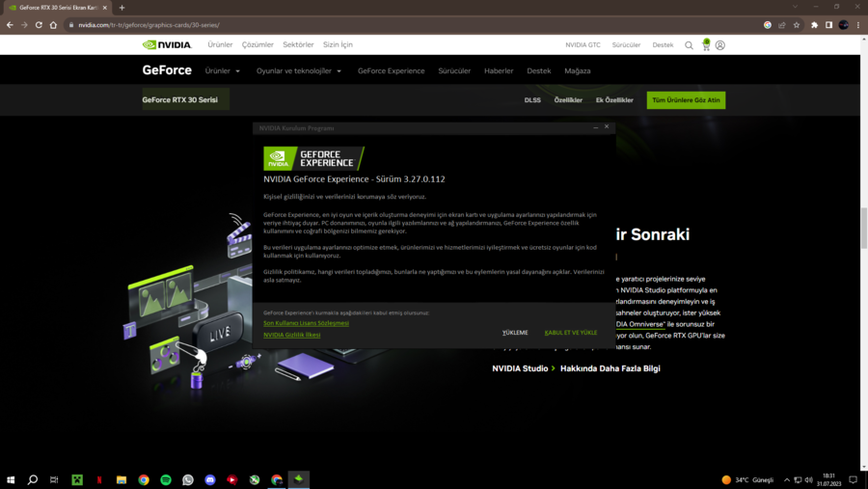Screen dimensions: 868x489
Task: Open top-bar Sürücüler link
Action: tap(626, 45)
